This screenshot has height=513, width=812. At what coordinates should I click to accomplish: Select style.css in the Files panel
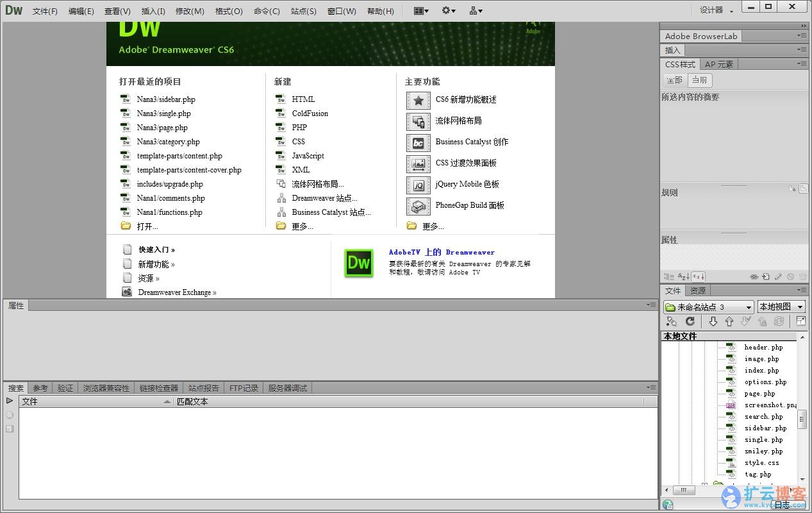click(761, 463)
